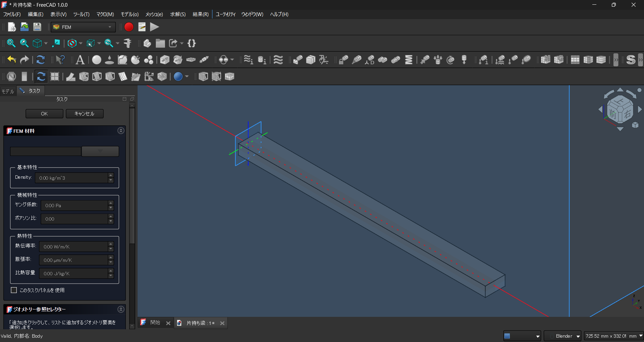Click the ヤング係数 input field
The image size is (644, 342).
tap(75, 206)
